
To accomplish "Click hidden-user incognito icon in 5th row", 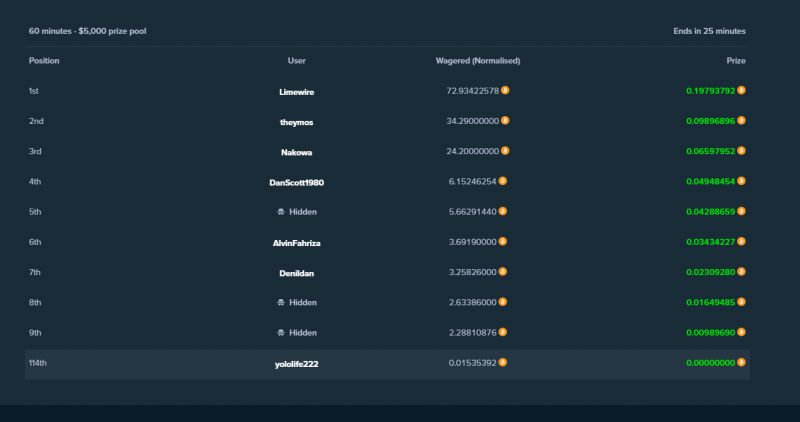I will click(x=281, y=211).
